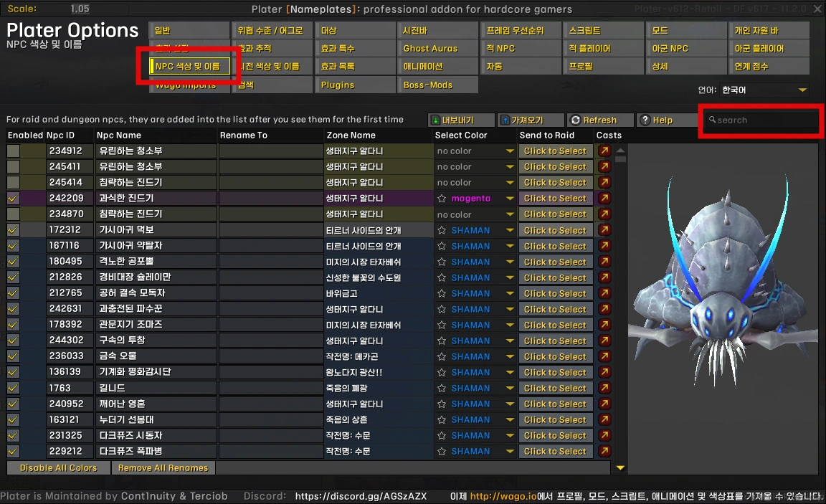
Task: Open the no color dropdown for NPC 245411
Action: [x=510, y=167]
